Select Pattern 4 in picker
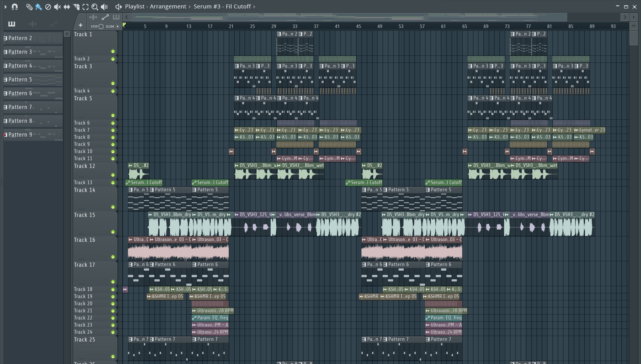 point(33,66)
